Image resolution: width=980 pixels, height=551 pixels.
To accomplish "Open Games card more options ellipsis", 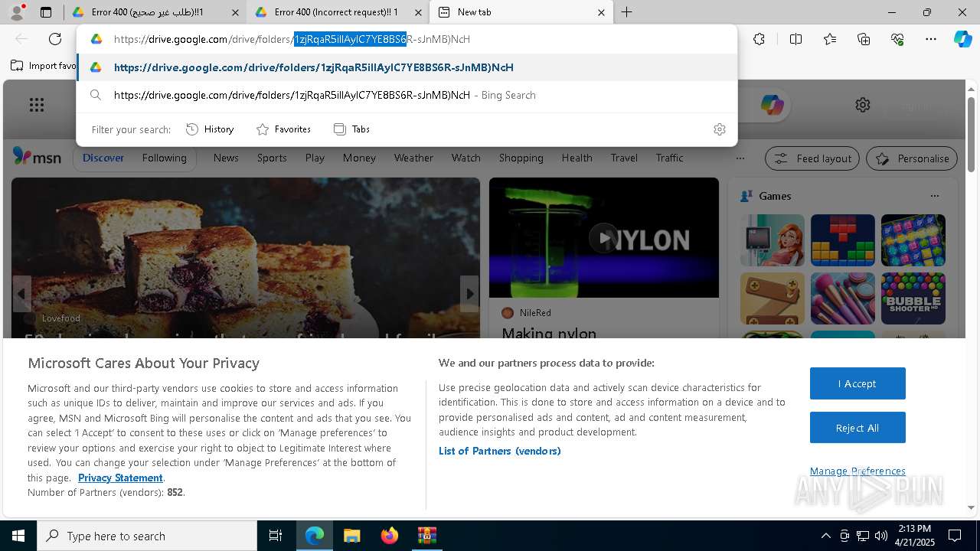I will pyautogui.click(x=934, y=196).
